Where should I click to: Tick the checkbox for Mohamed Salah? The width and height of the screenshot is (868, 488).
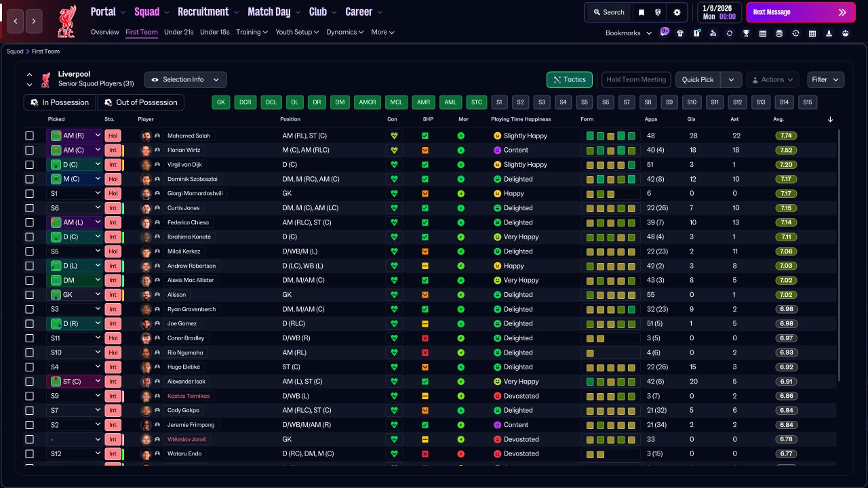29,136
